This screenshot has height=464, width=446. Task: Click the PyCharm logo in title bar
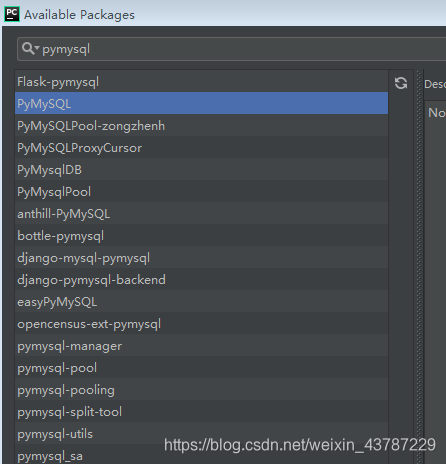[x=12, y=14]
